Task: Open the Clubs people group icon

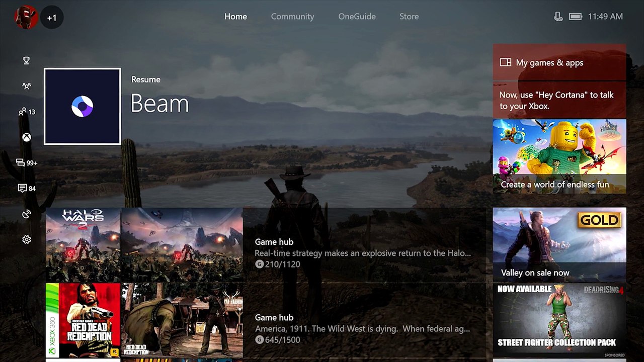Action: (26, 86)
